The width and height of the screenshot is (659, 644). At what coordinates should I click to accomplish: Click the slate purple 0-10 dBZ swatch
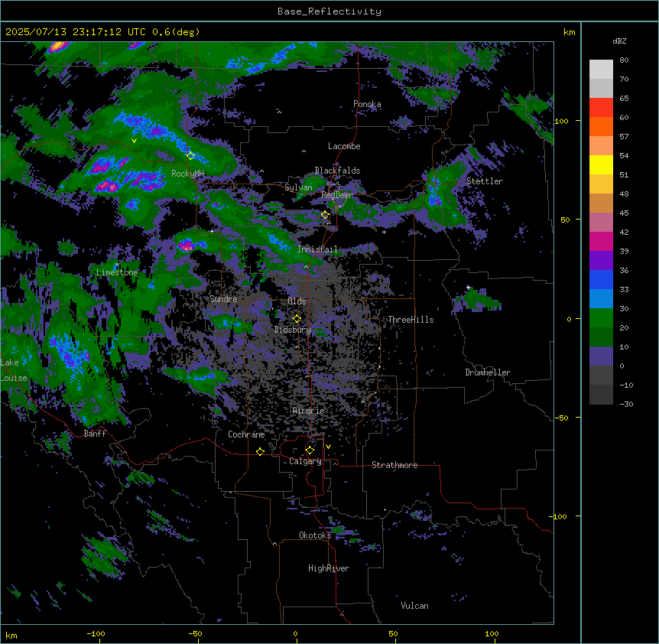tap(601, 356)
